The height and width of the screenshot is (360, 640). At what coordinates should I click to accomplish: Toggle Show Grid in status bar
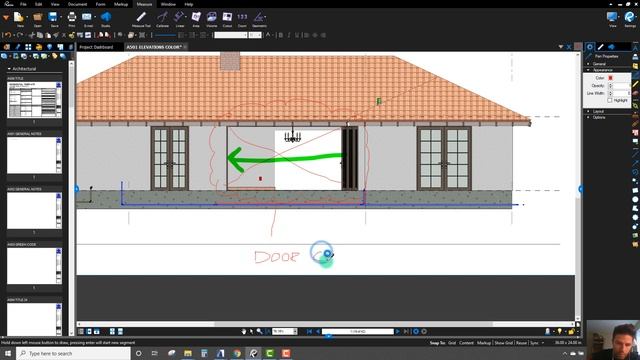(x=503, y=343)
